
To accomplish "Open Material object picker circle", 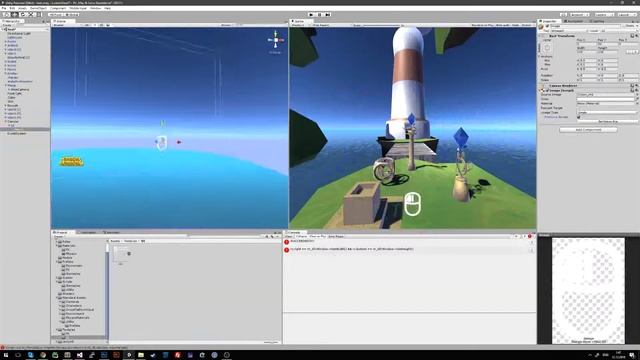I will (x=637, y=103).
